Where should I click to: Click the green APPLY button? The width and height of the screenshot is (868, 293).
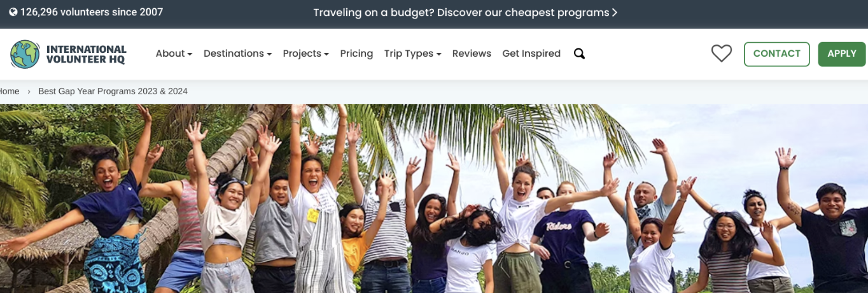click(x=842, y=54)
